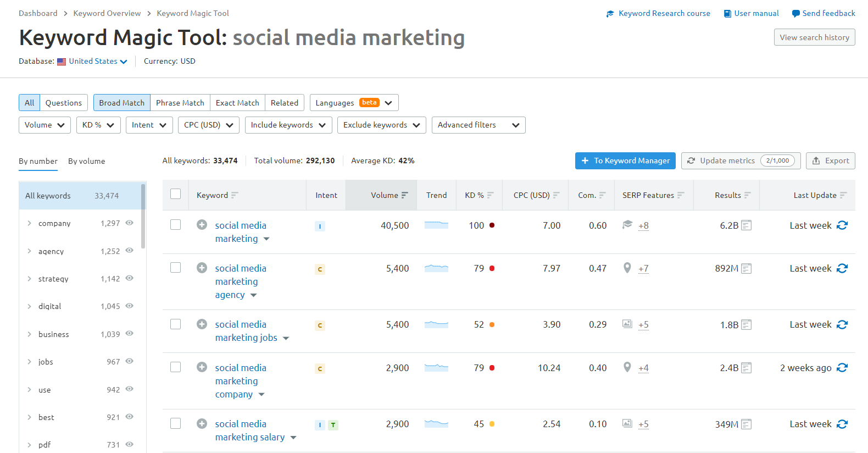Open the SERP results icon next to 892M
868x453 pixels.
tap(746, 268)
